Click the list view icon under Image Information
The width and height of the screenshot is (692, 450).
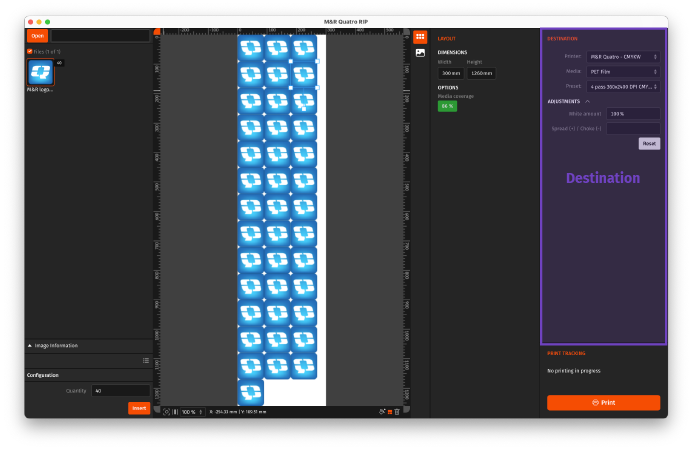point(145,360)
